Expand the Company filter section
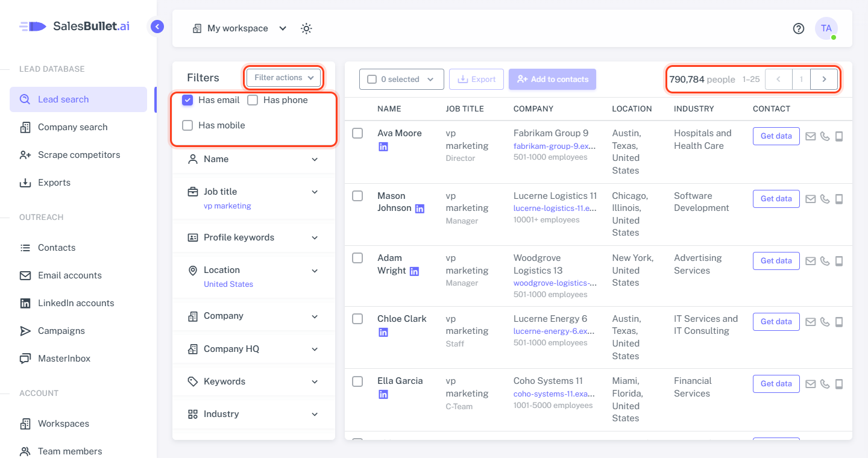The height and width of the screenshot is (458, 868). [x=253, y=316]
